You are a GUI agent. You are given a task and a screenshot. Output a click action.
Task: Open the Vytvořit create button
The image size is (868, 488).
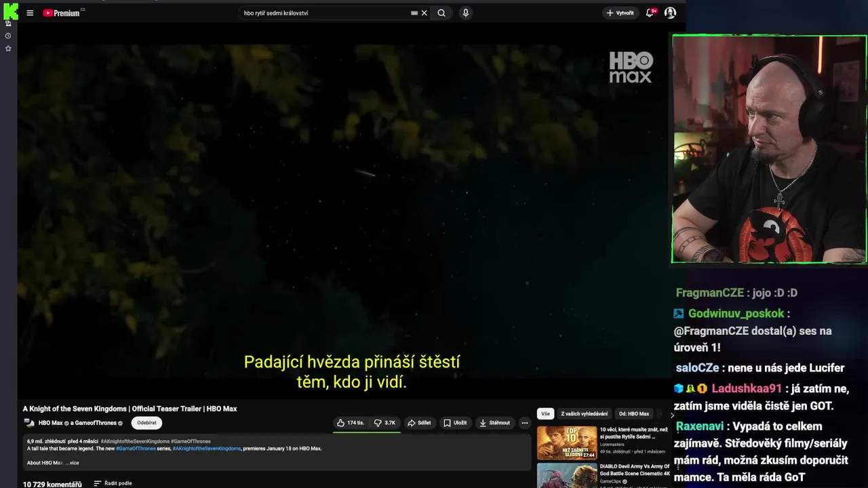(x=620, y=13)
